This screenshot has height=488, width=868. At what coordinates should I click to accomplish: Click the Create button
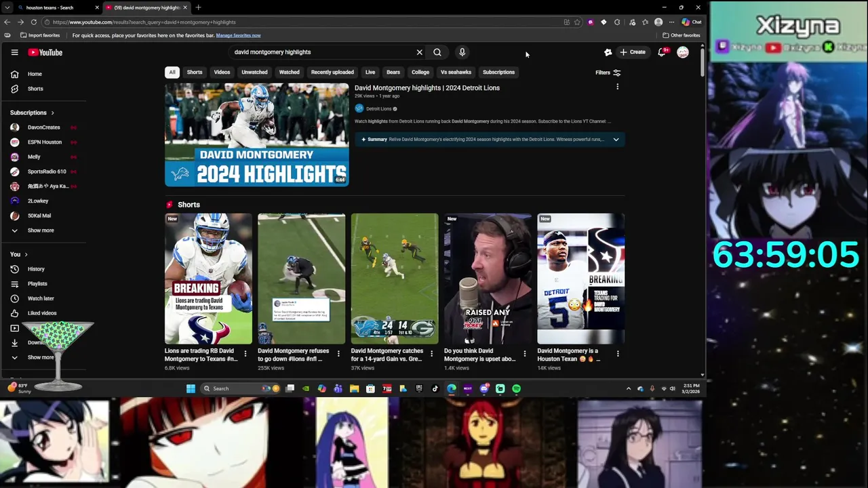(632, 52)
